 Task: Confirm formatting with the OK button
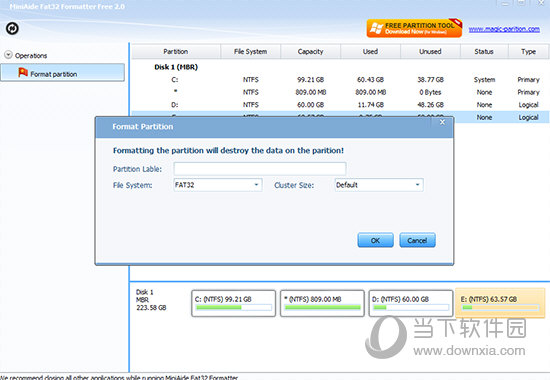(375, 240)
